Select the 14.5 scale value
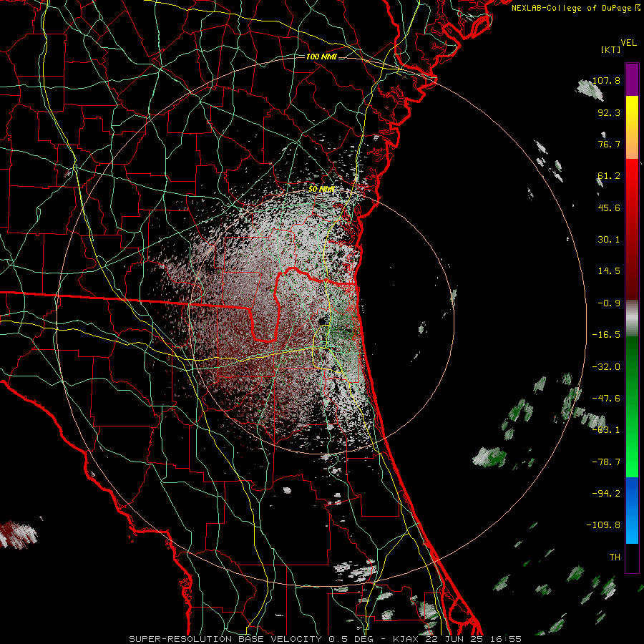Viewport: 644px width, 644px height. tap(609, 271)
